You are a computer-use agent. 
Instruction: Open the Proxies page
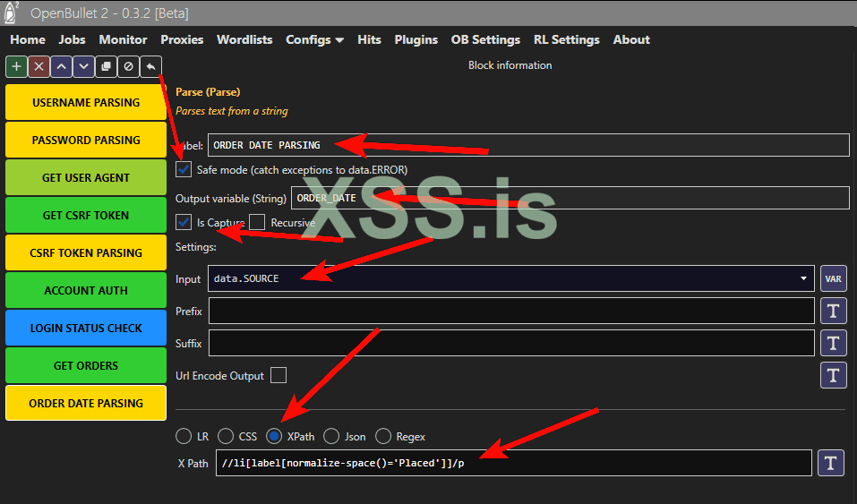[x=182, y=40]
